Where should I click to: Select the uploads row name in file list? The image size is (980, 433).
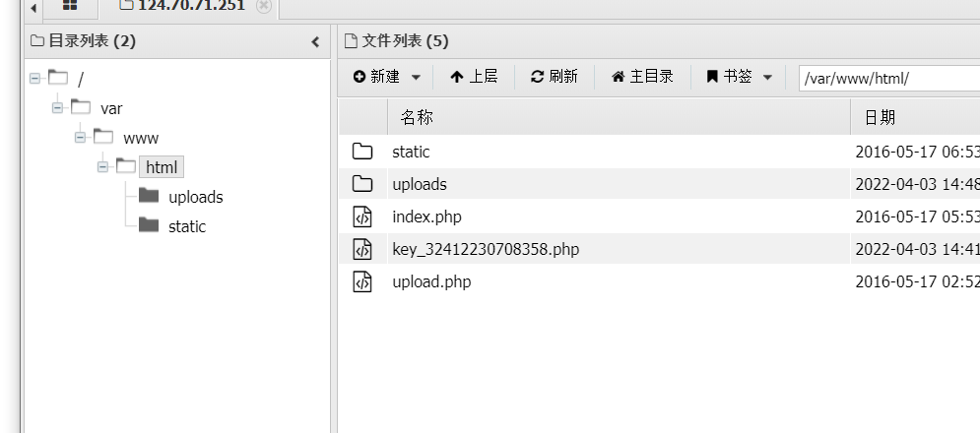(x=420, y=184)
